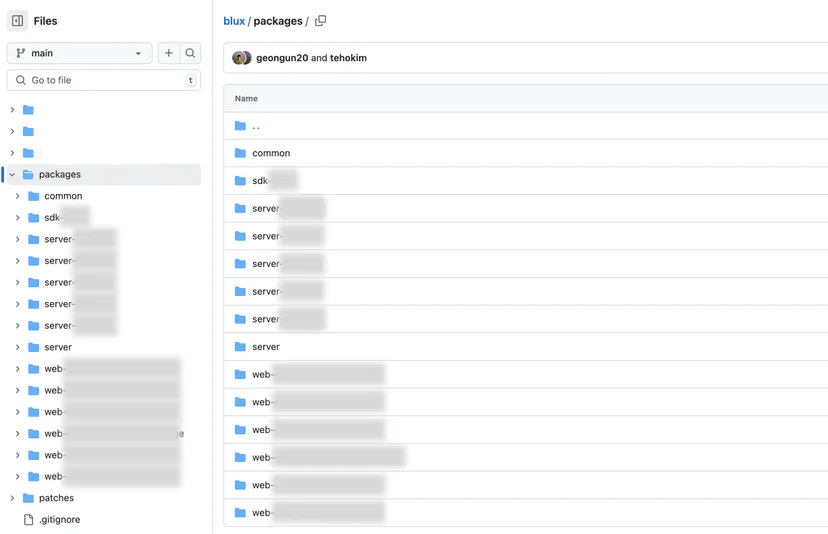828x534 pixels.
Task: Collapse the packages folder in tree
Action: pyautogui.click(x=12, y=174)
